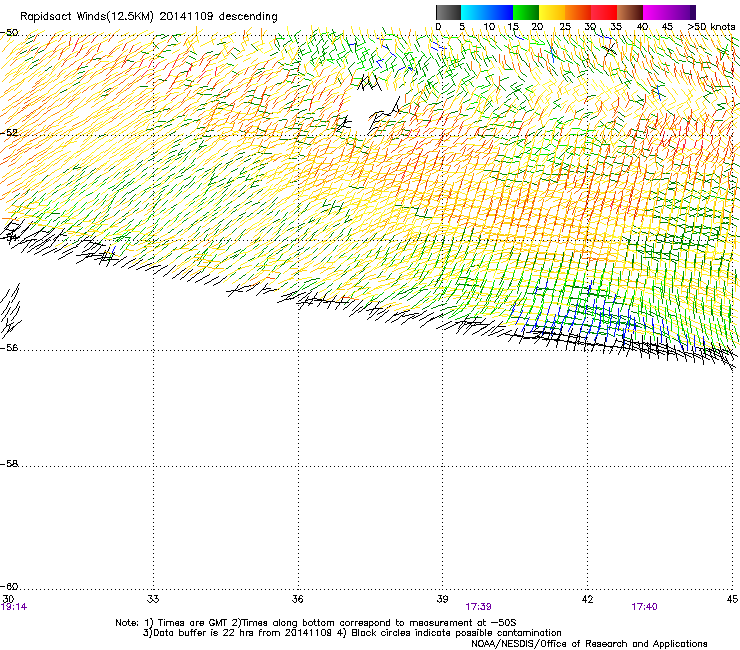Click the latitude label '-60'
Screen dimensions: 740x650
(9, 587)
